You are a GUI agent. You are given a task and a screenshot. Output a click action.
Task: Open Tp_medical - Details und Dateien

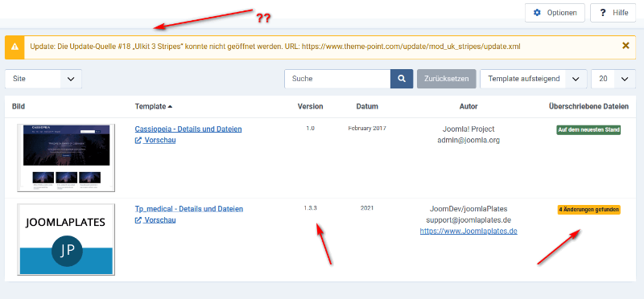[189, 209]
